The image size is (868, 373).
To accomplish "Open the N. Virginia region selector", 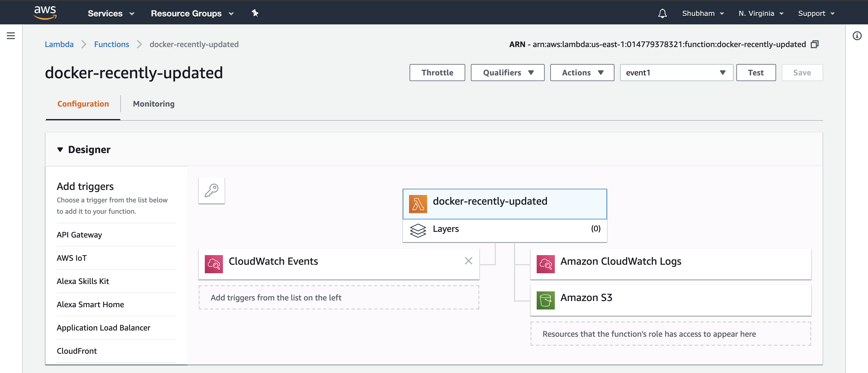I will [x=761, y=14].
